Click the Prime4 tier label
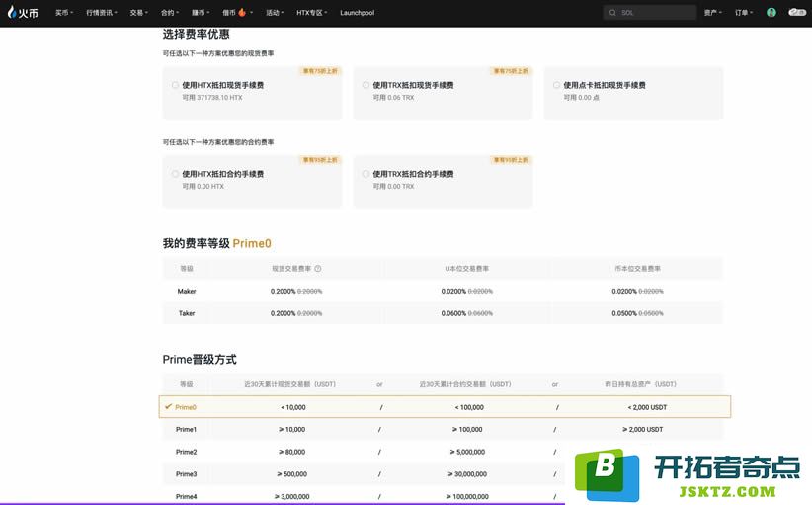This screenshot has width=812, height=505. pyautogui.click(x=186, y=496)
